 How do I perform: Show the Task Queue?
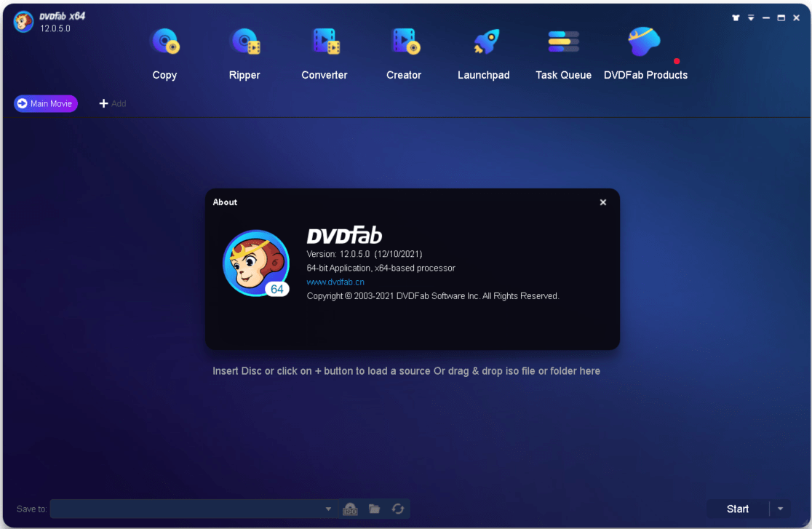click(x=563, y=54)
